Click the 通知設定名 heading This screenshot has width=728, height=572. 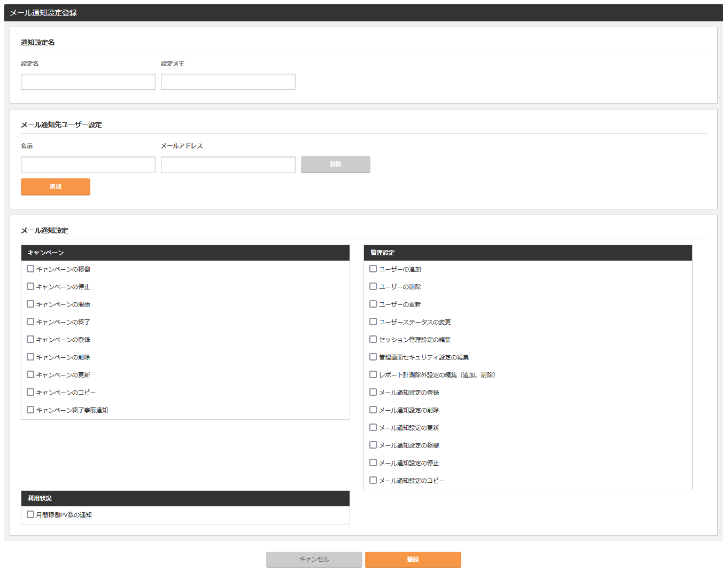(x=38, y=43)
